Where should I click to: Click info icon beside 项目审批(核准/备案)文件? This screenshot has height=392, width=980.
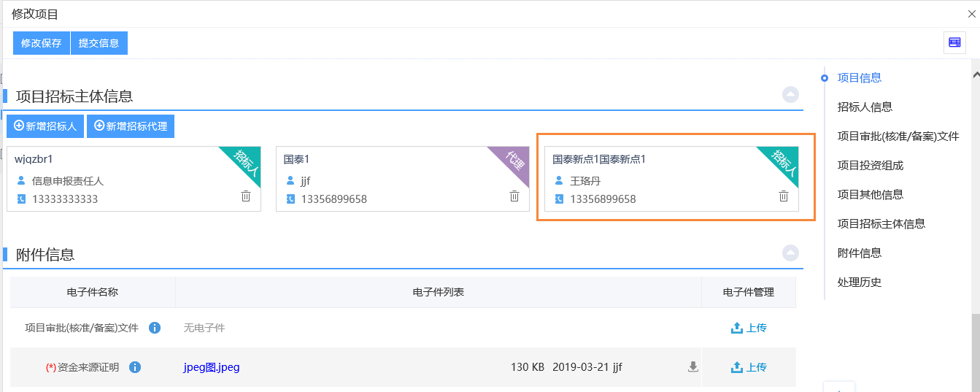pyautogui.click(x=155, y=328)
